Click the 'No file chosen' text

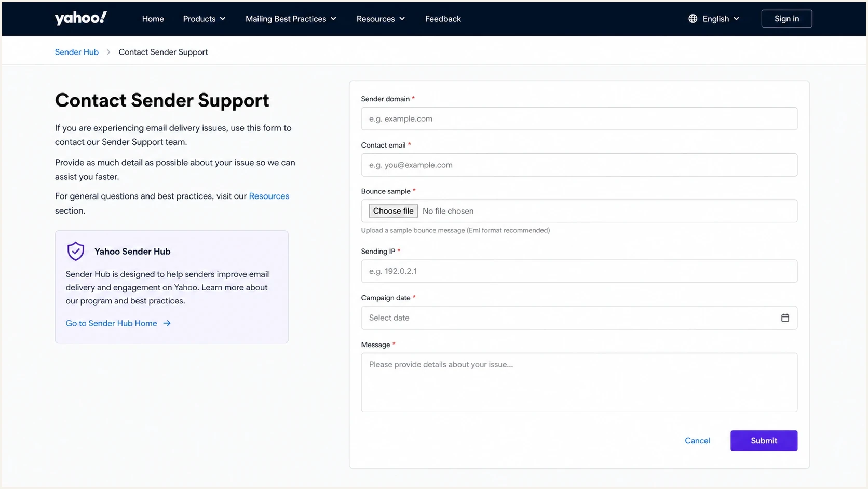tap(448, 211)
